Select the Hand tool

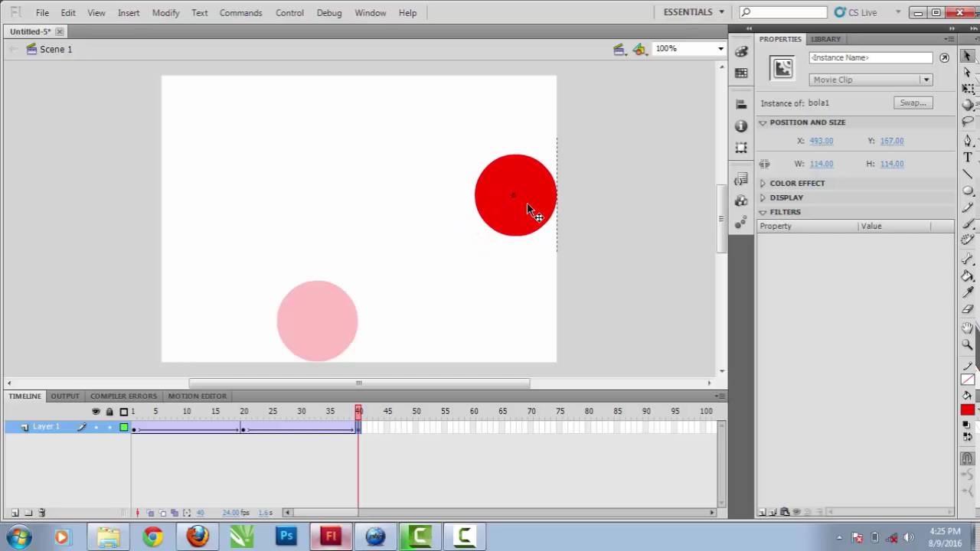[968, 328]
